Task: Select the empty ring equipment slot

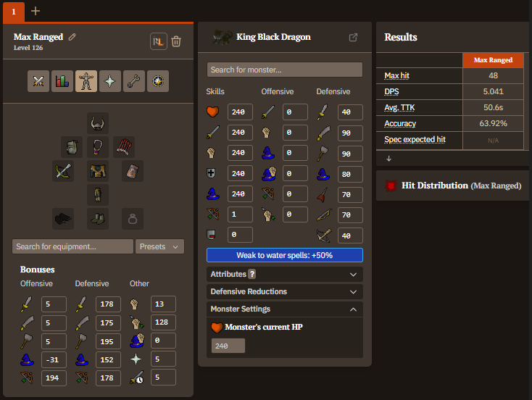Action: 132,219
